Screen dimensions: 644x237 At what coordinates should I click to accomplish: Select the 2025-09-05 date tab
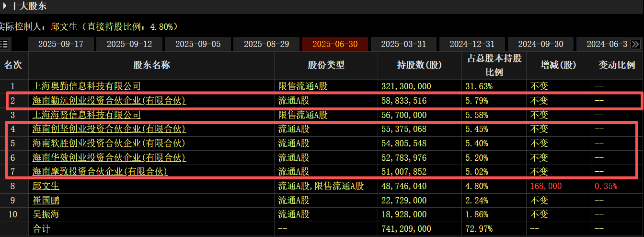[x=198, y=44]
